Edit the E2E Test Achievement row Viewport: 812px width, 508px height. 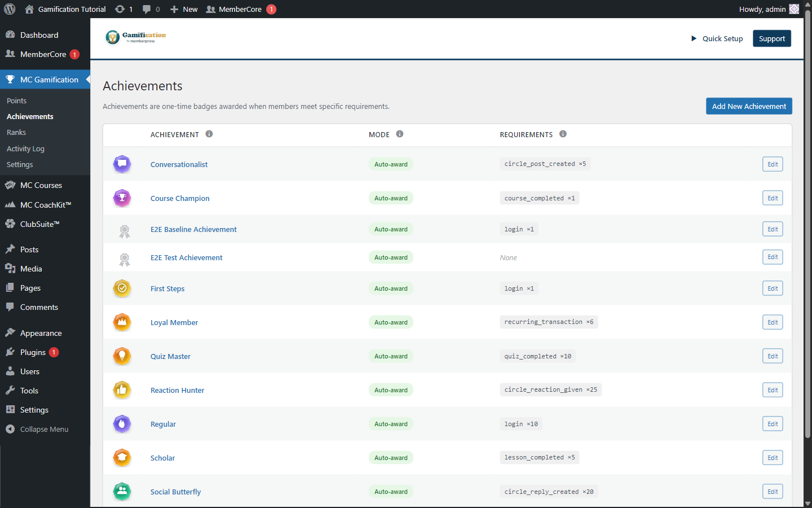[773, 257]
